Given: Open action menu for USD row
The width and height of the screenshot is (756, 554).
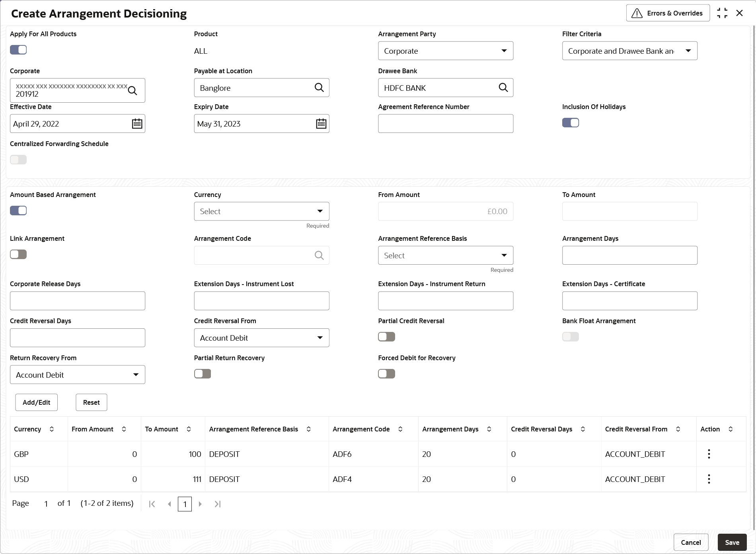Looking at the screenshot, I should click(709, 479).
